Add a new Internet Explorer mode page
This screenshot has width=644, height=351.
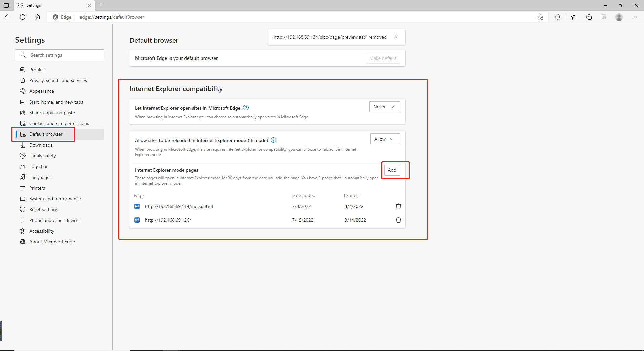(x=392, y=170)
